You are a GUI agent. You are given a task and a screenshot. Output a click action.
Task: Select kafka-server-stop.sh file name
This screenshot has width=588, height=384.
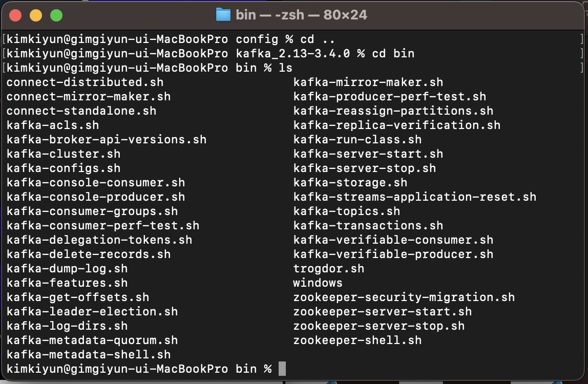[365, 168]
